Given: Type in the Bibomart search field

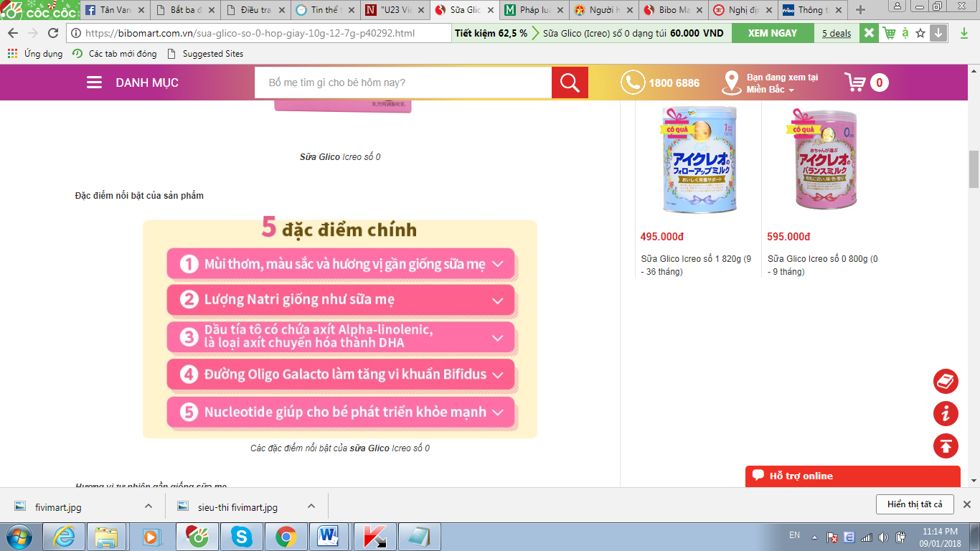Looking at the screenshot, I should tap(402, 83).
